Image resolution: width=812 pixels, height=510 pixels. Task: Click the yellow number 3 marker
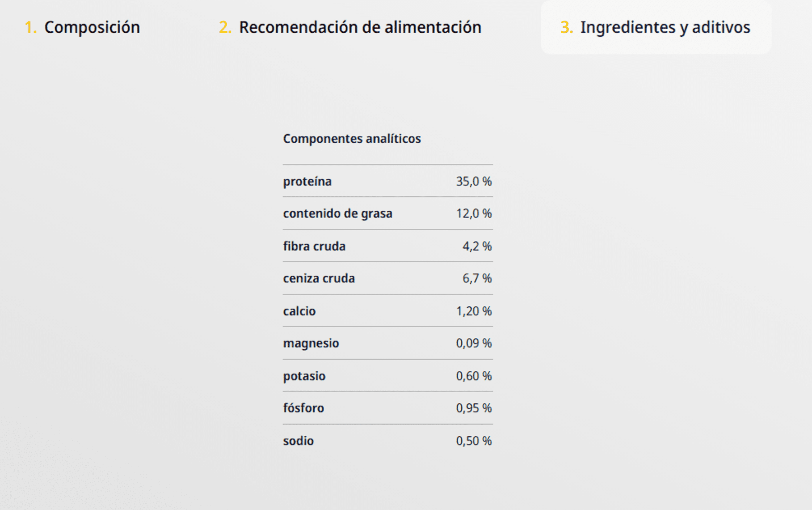click(566, 27)
